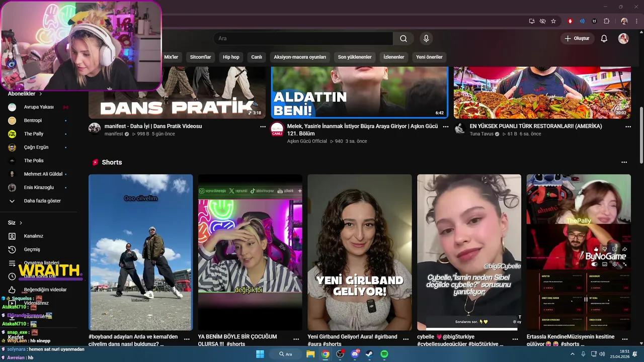Click the Tuna Tavus channel name
644x362 pixels.
tap(481, 134)
